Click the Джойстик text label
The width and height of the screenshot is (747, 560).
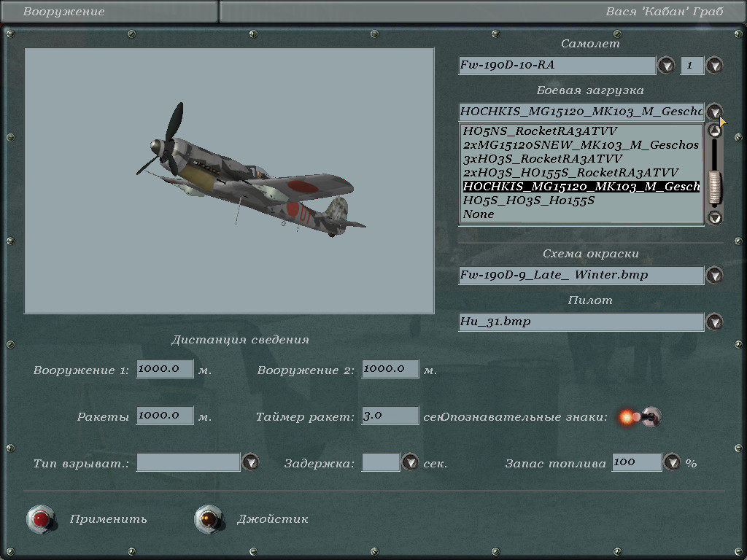[x=273, y=519]
